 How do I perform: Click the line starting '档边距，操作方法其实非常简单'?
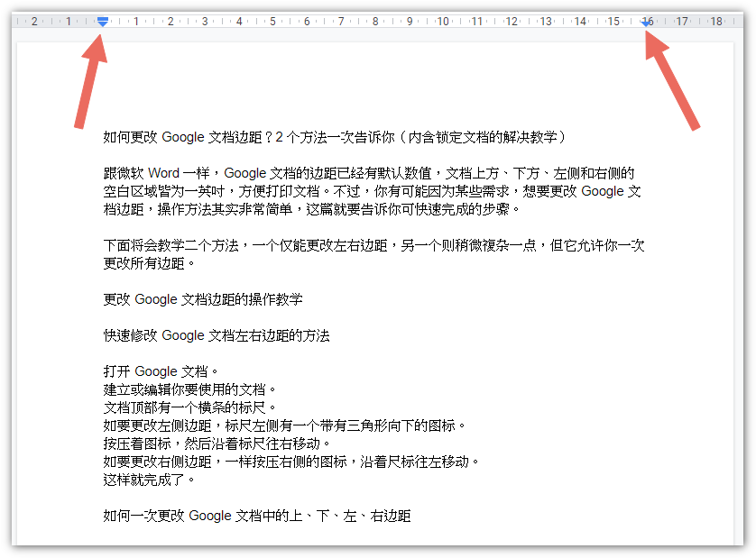point(311,209)
